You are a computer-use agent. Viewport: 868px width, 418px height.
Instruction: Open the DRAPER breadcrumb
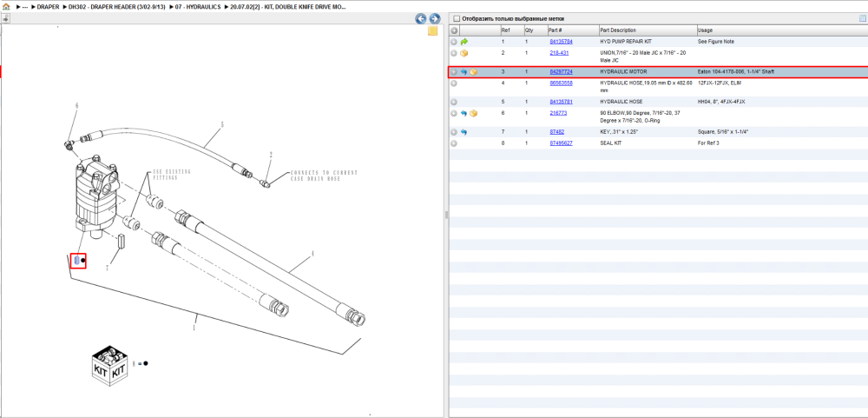pos(48,7)
